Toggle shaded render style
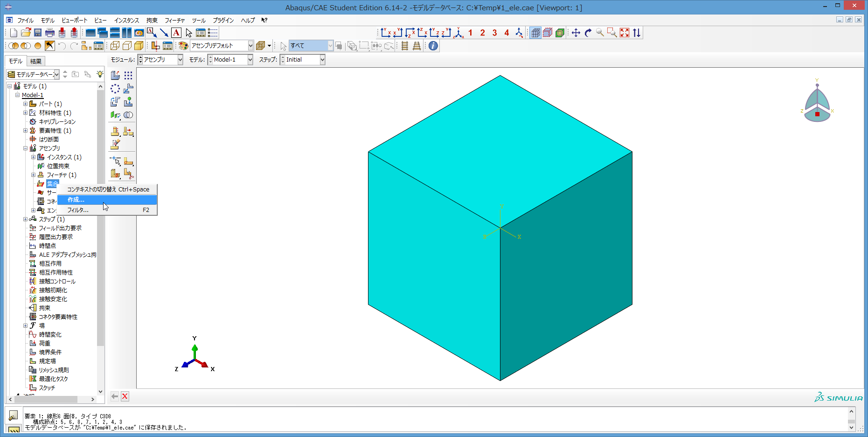This screenshot has height=437, width=868. (139, 46)
